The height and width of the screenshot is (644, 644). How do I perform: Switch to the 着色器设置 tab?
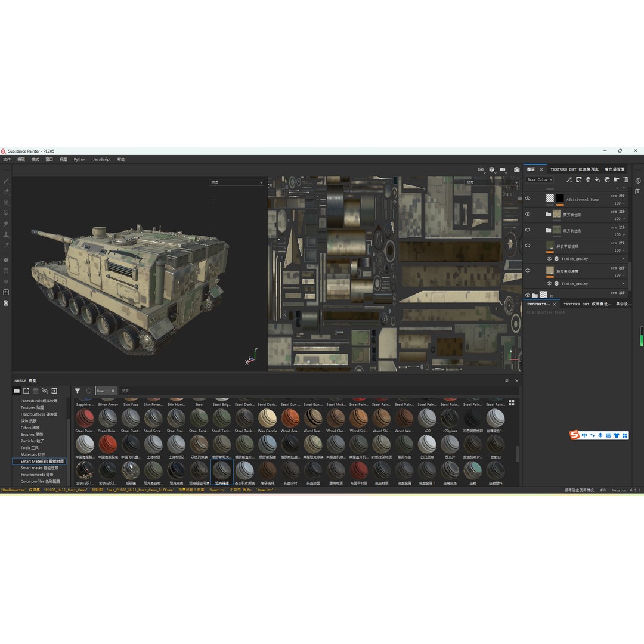tap(614, 169)
